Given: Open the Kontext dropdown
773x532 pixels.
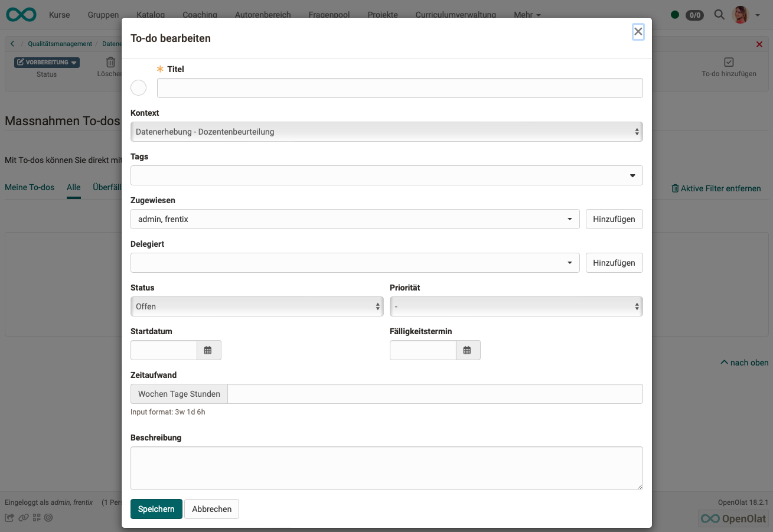Looking at the screenshot, I should click(386, 132).
